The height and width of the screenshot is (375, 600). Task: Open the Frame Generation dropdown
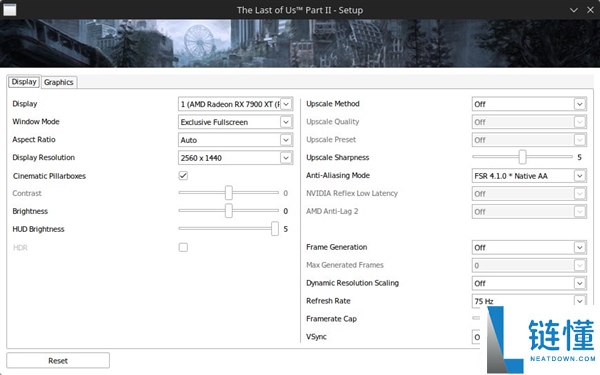529,248
